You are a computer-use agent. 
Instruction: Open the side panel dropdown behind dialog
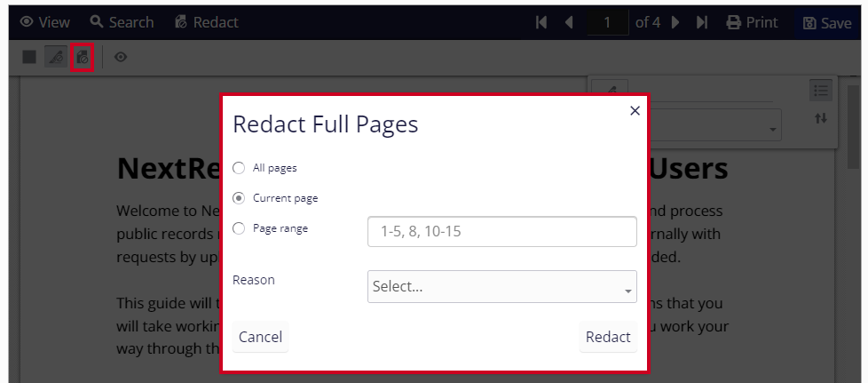[715, 125]
